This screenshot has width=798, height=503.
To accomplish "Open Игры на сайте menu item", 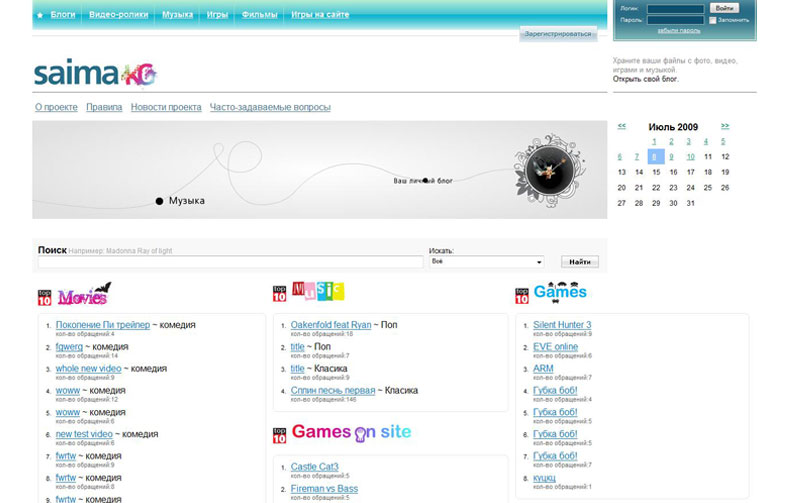I will (320, 15).
